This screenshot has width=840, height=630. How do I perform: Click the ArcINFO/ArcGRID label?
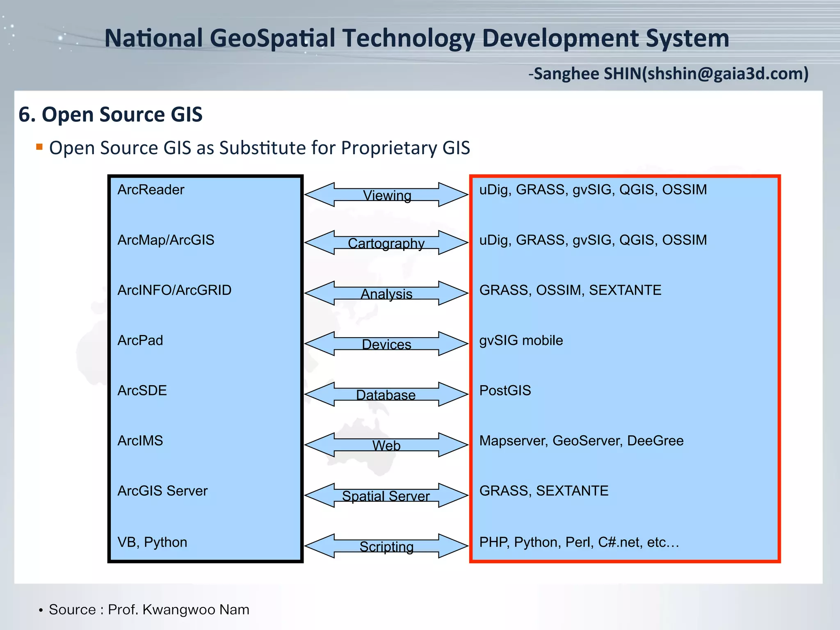(174, 290)
